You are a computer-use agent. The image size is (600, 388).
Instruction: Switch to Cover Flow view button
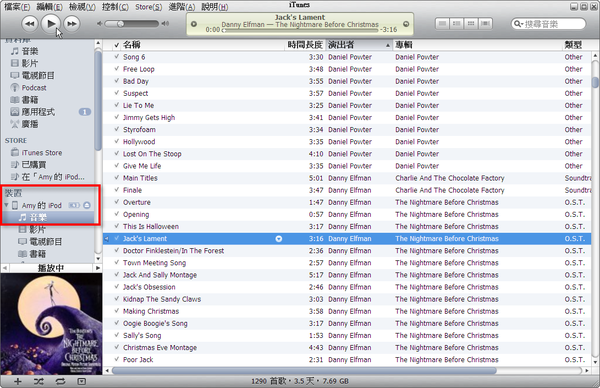(x=485, y=24)
